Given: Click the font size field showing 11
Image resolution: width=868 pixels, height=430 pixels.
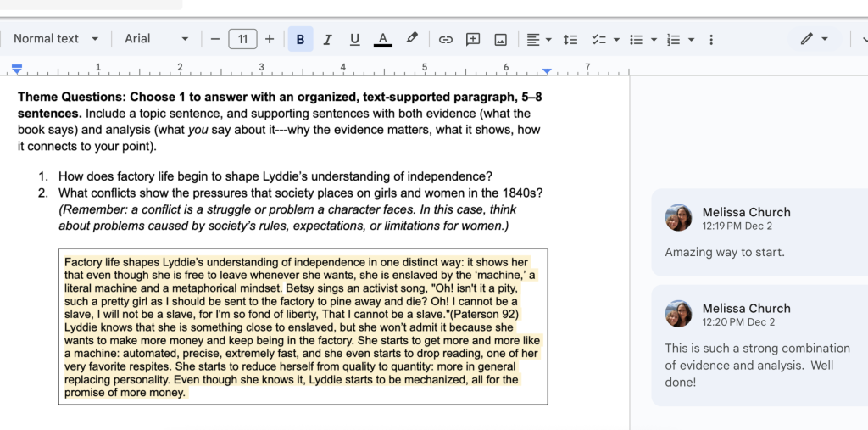Looking at the screenshot, I should pos(242,39).
